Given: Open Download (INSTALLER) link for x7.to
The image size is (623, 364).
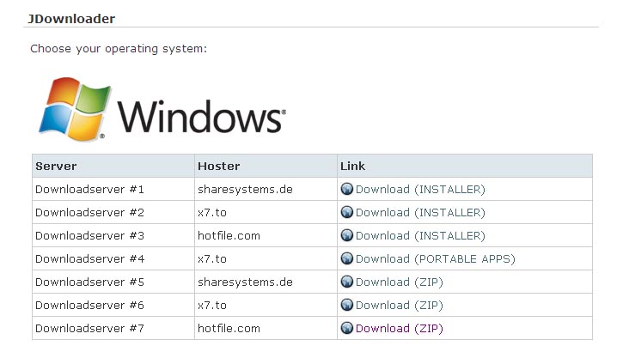Looking at the screenshot, I should 420,212.
